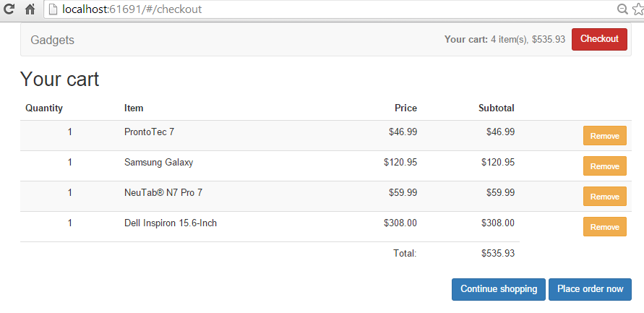Remove NeuTab N7 Pro 7 from cart

pos(604,197)
